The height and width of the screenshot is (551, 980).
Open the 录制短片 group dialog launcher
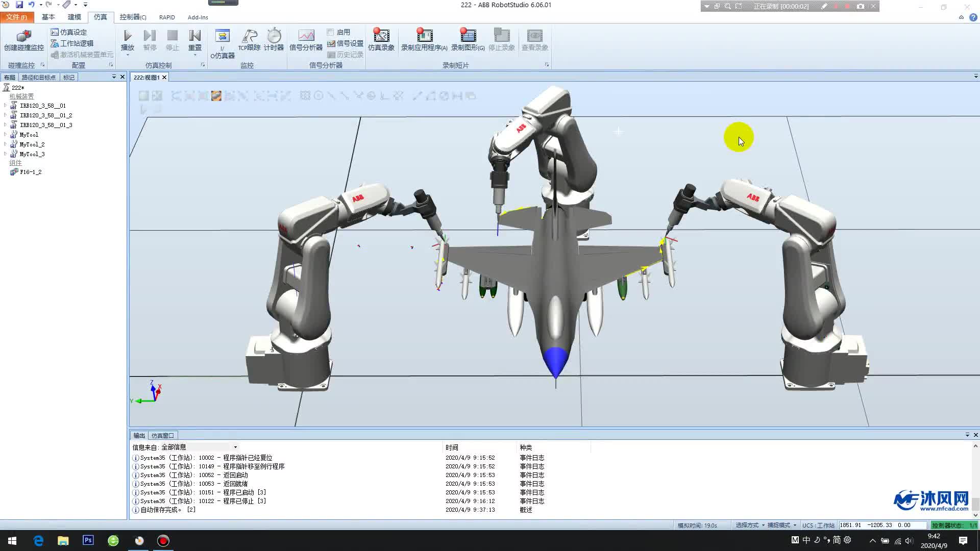(x=547, y=65)
